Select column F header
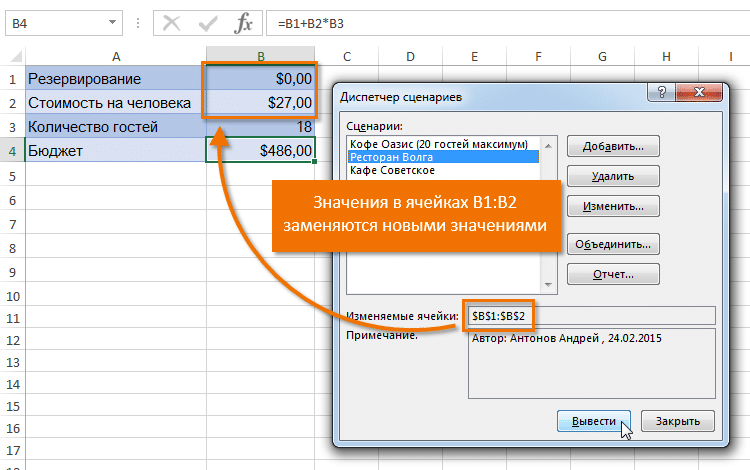 (539, 56)
